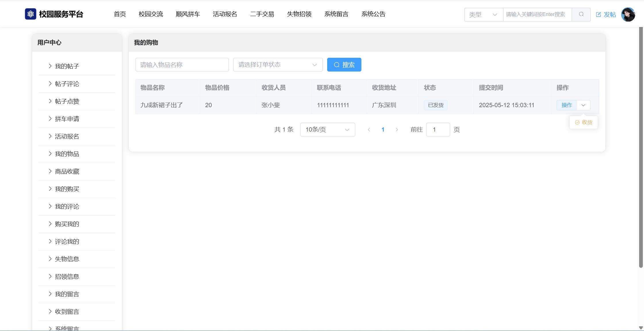Open the order status select dropdown

(x=277, y=65)
